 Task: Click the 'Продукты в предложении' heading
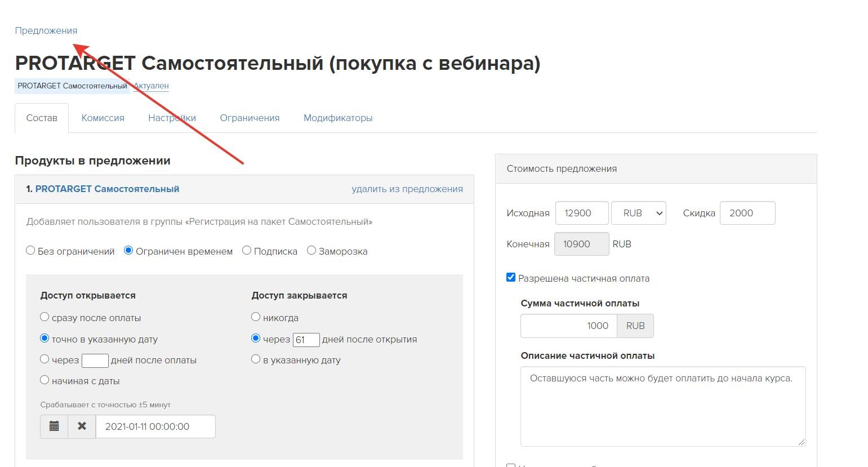93,161
